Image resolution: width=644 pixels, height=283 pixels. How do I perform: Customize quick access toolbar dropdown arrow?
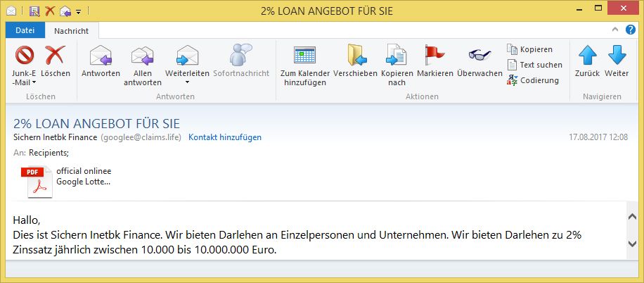pos(79,11)
